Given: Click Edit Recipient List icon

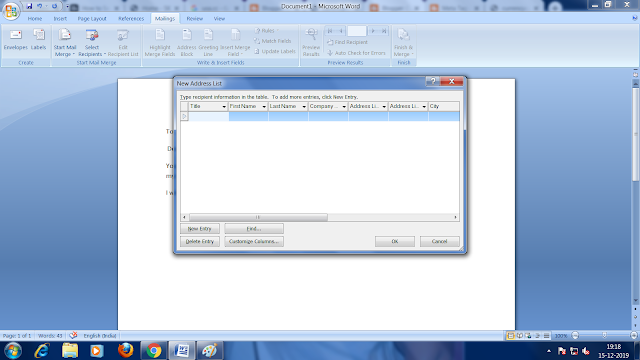Looking at the screenshot, I should click(x=123, y=43).
